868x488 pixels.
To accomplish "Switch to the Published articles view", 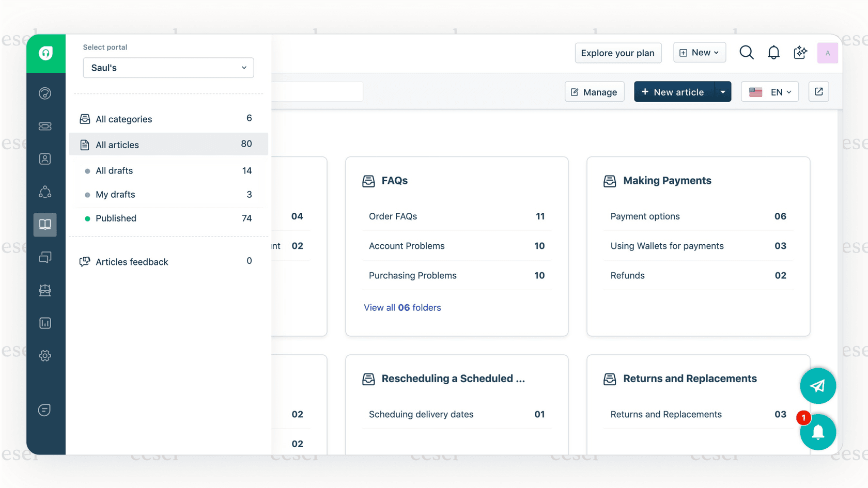I will 116,218.
